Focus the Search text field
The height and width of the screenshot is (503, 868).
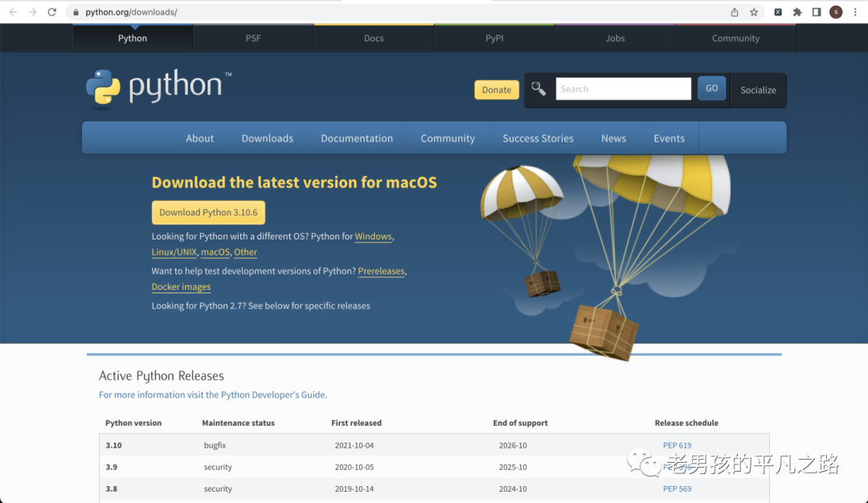(x=624, y=88)
